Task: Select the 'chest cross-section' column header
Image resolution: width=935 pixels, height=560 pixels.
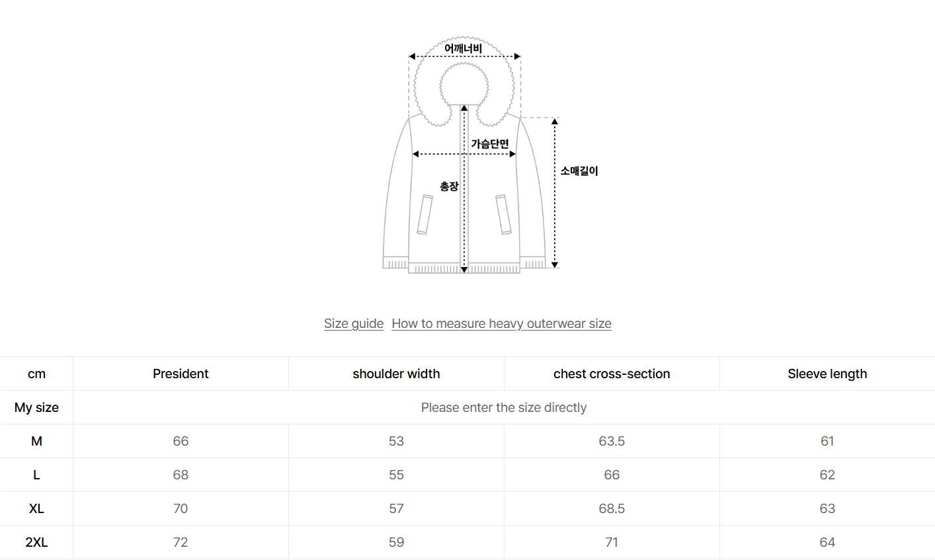Action: (x=612, y=374)
